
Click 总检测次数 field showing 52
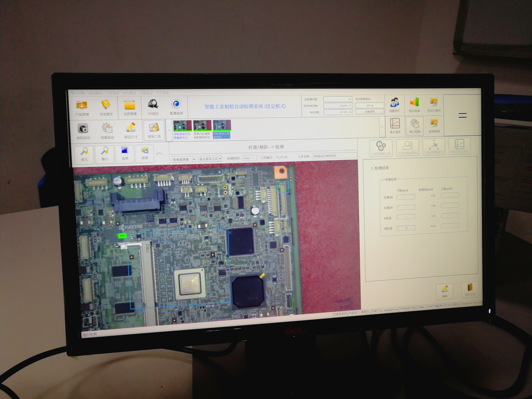(338, 99)
